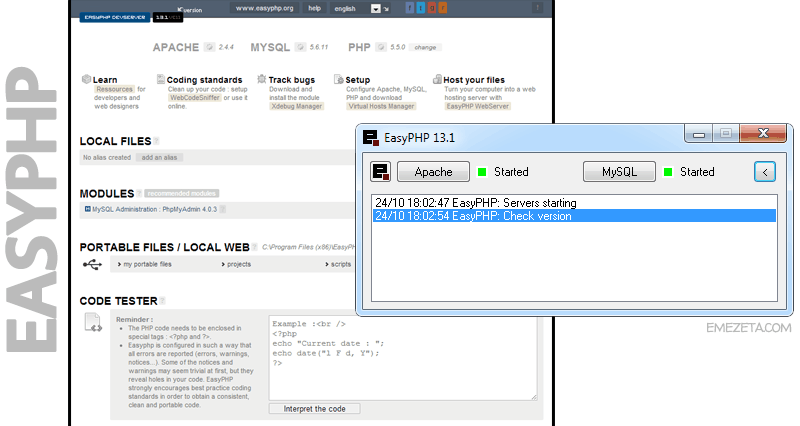800x426 pixels.
Task: Click the arrow icon beside the language selector
Action: click(x=386, y=9)
